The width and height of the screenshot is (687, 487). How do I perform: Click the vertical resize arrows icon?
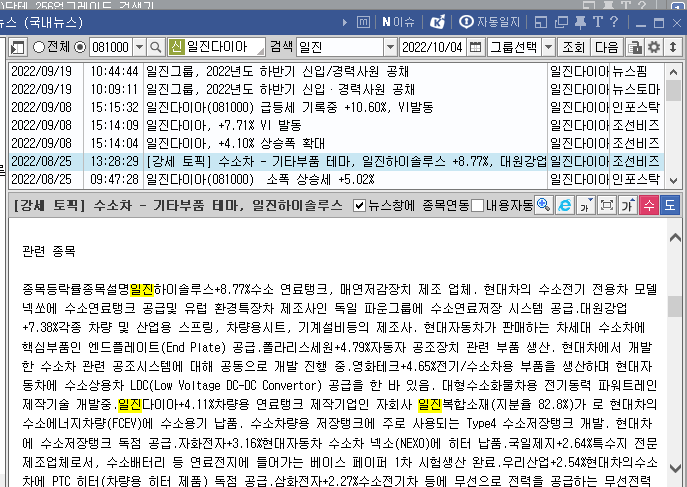[x=673, y=47]
